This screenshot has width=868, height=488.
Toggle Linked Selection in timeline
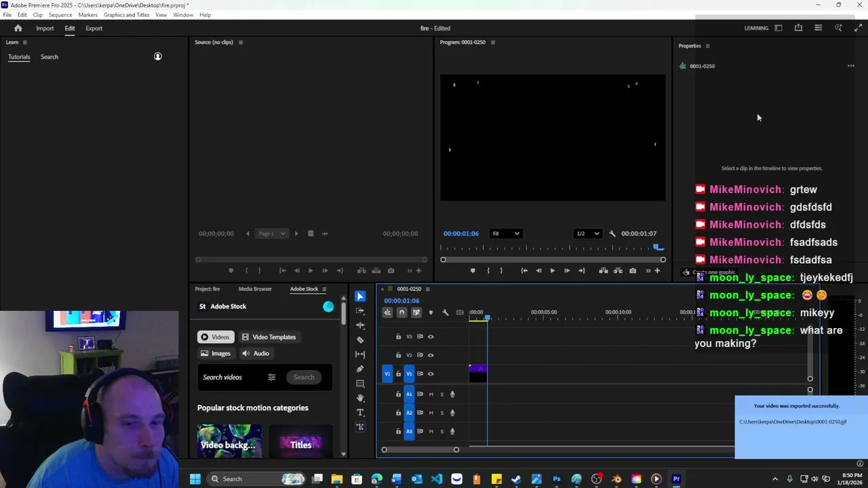[x=416, y=312]
